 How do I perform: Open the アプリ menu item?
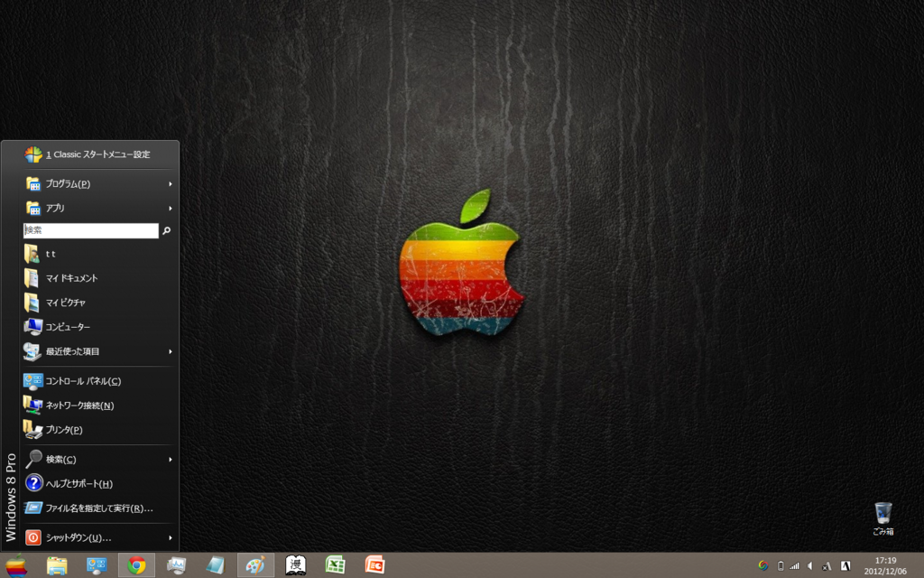pyautogui.click(x=98, y=209)
